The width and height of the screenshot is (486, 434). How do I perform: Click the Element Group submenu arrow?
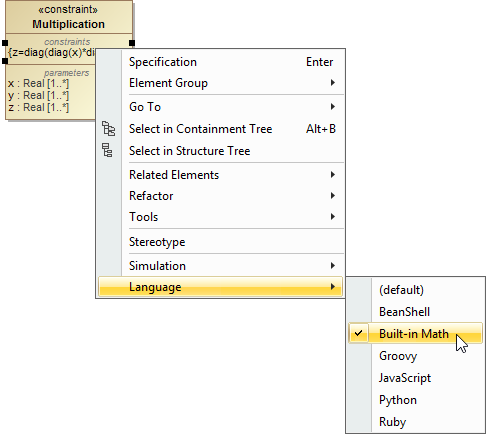[x=333, y=83]
